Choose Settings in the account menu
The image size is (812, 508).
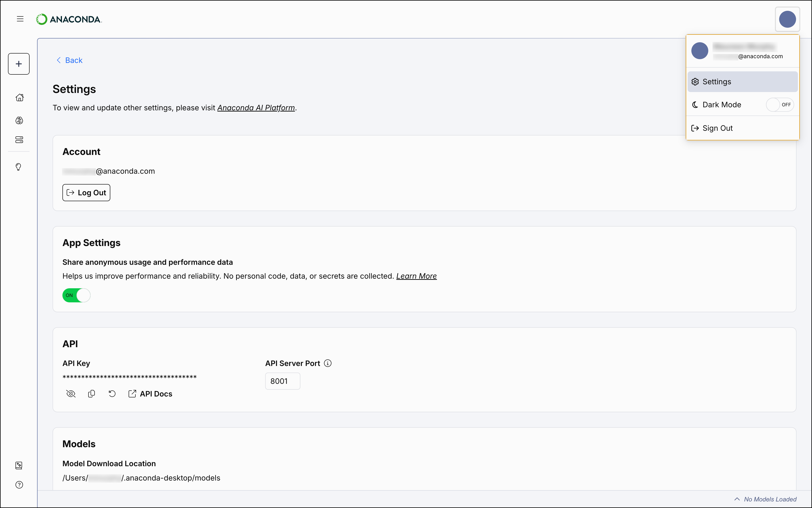click(x=717, y=81)
